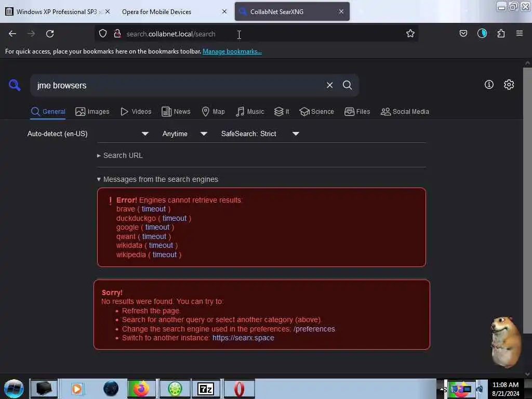532x399 pixels.
Task: Click the google timeout link
Action: pos(157,228)
